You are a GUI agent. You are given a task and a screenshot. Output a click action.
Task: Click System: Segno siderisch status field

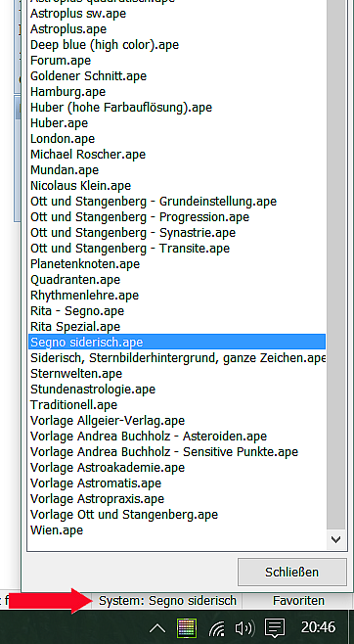click(x=167, y=601)
